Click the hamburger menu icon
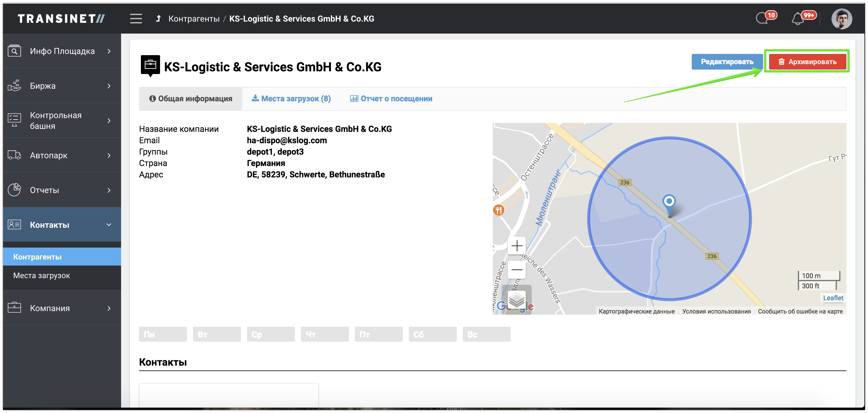Screen dimensions: 868x413 [136, 19]
